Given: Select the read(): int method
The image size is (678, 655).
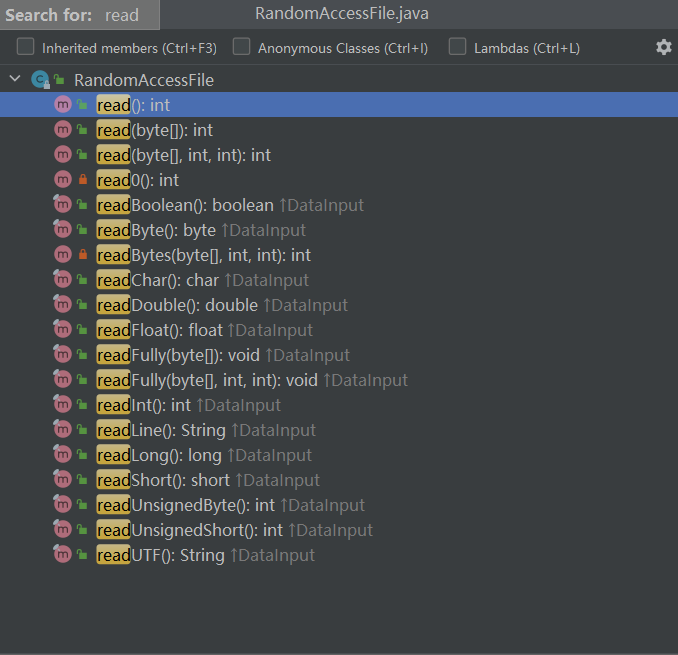Looking at the screenshot, I should click(x=339, y=105).
